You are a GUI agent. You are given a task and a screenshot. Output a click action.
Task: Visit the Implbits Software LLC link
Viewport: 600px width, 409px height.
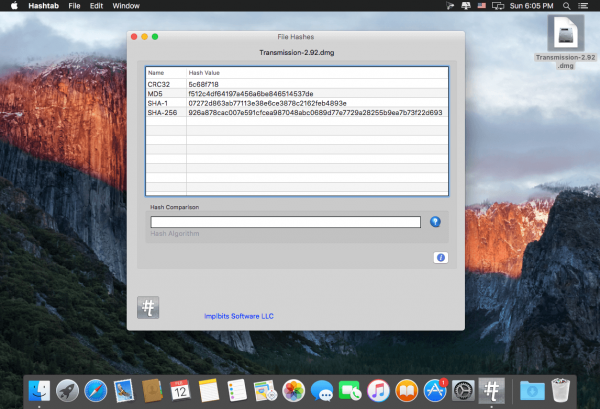pyautogui.click(x=239, y=316)
